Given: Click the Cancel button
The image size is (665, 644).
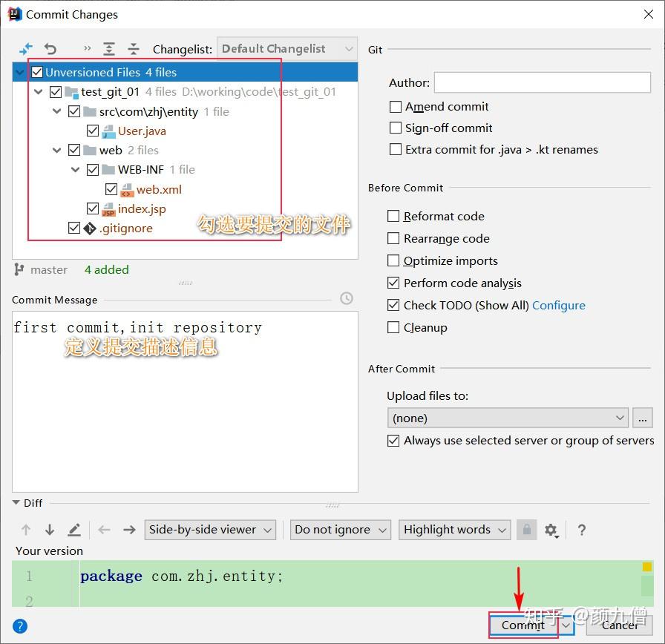Looking at the screenshot, I should tap(619, 625).
